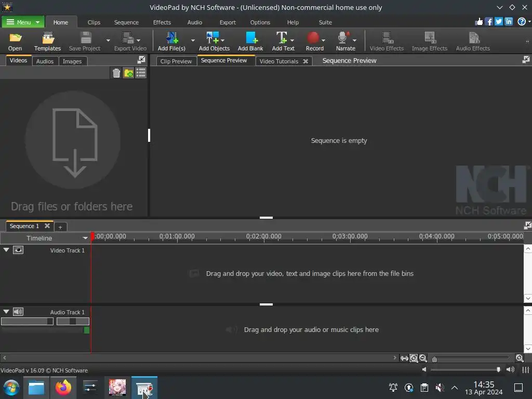Click the zoom-to-fit timeline icon

click(x=404, y=358)
